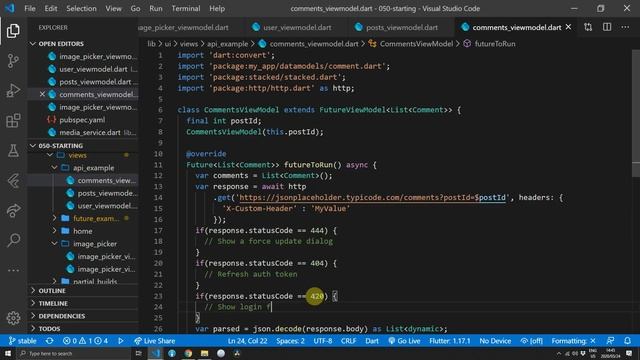Open the Extensions view
The image size is (640, 360).
pos(13,120)
